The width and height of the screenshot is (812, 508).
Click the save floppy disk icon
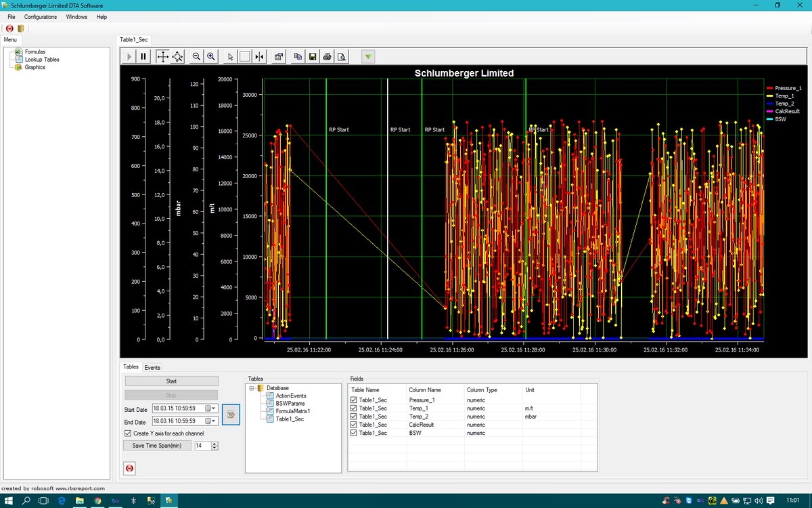click(x=313, y=57)
